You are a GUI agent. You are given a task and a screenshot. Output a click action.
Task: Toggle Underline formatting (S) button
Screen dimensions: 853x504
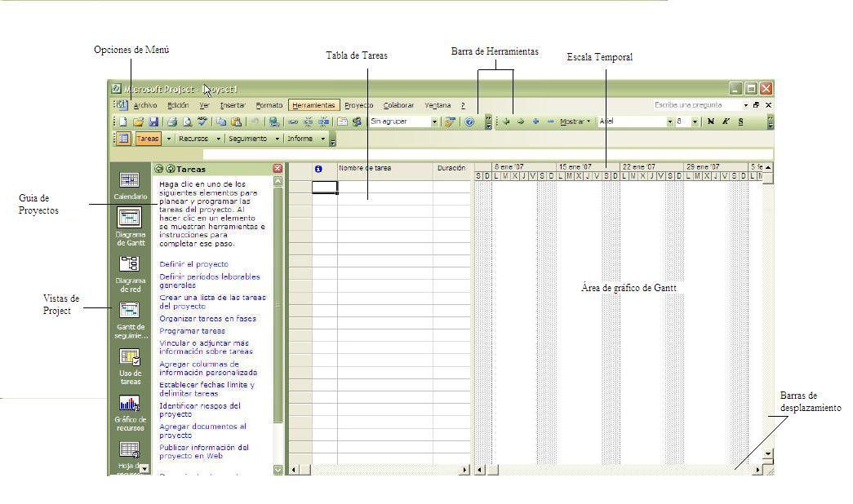point(740,122)
